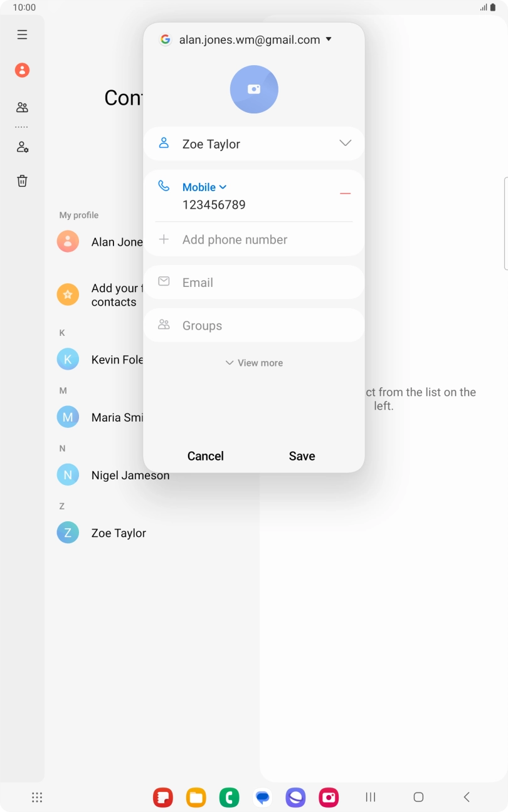Open the app drawer grid icon

point(37,797)
